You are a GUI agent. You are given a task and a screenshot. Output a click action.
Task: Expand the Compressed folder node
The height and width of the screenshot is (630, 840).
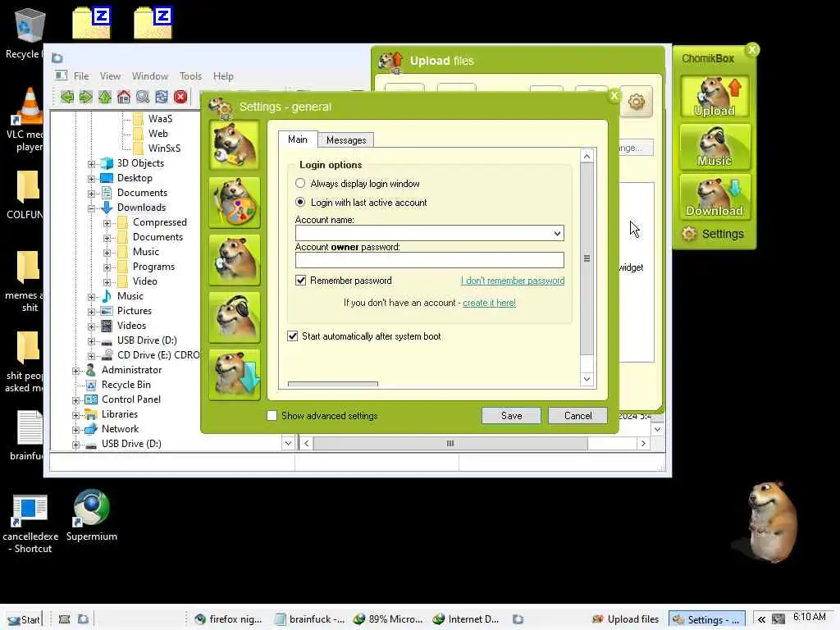[107, 223]
